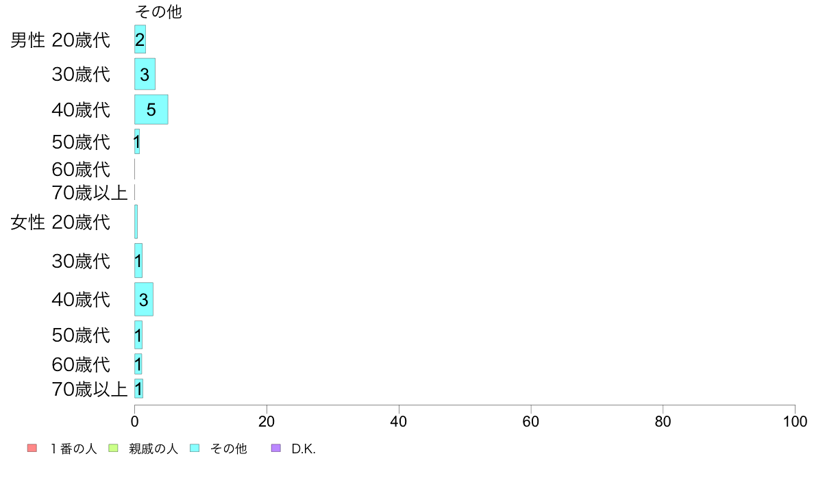Select the 女性 70歳以上 bar showing 1

pyautogui.click(x=138, y=388)
